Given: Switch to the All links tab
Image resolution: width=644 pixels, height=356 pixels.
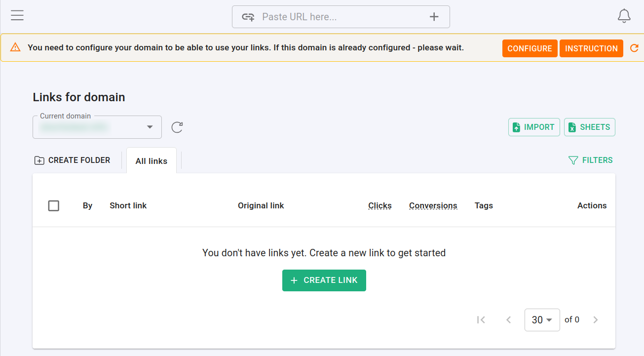Looking at the screenshot, I should pos(151,160).
